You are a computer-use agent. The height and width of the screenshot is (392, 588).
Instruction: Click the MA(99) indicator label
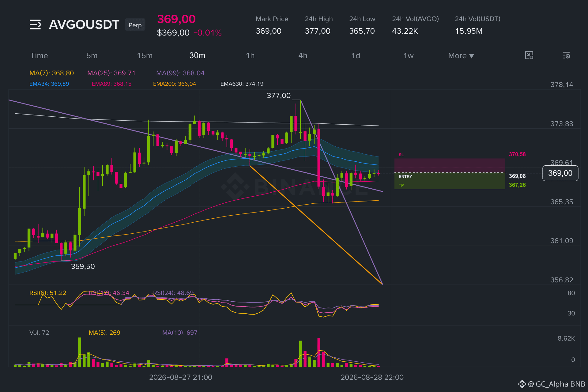180,73
